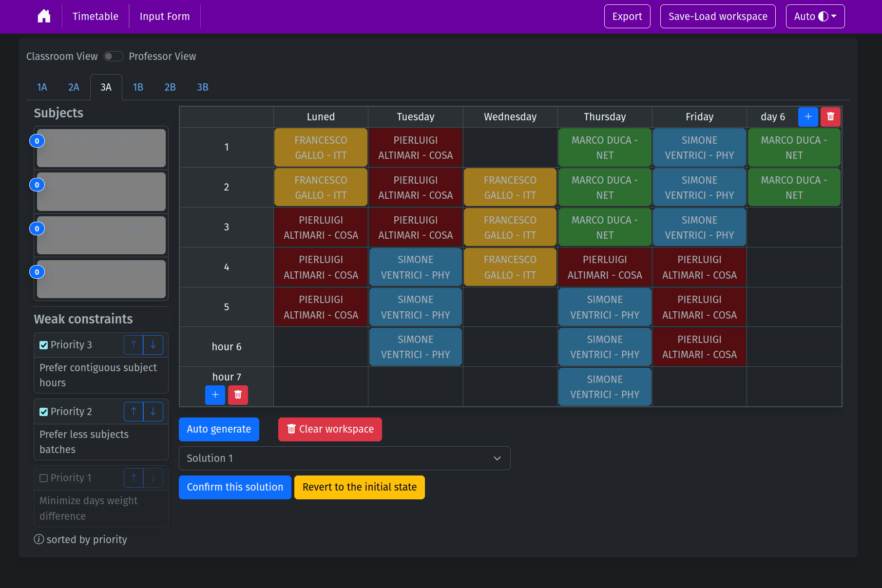This screenshot has width=882, height=588.
Task: Open the Input Form menu item
Action: coord(165,17)
